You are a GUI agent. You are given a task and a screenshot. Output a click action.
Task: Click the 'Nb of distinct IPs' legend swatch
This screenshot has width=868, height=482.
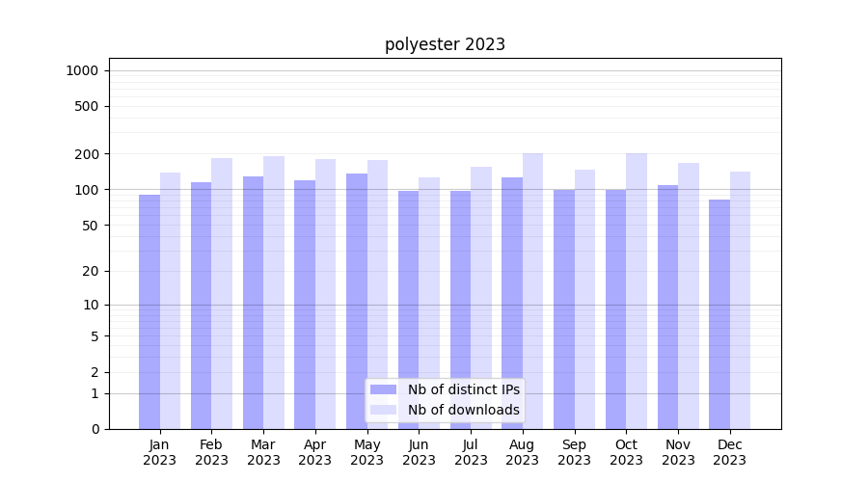click(x=383, y=389)
